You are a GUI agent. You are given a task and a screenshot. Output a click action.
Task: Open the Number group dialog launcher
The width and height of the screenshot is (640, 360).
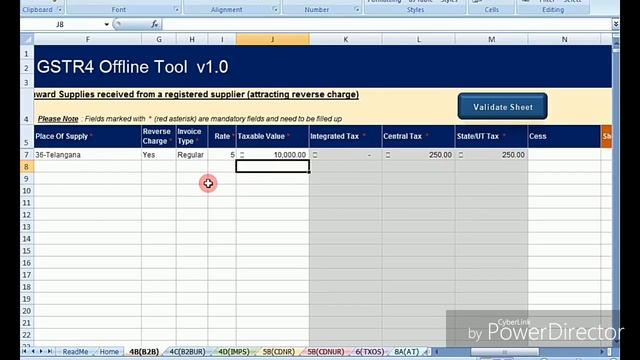[x=357, y=10]
